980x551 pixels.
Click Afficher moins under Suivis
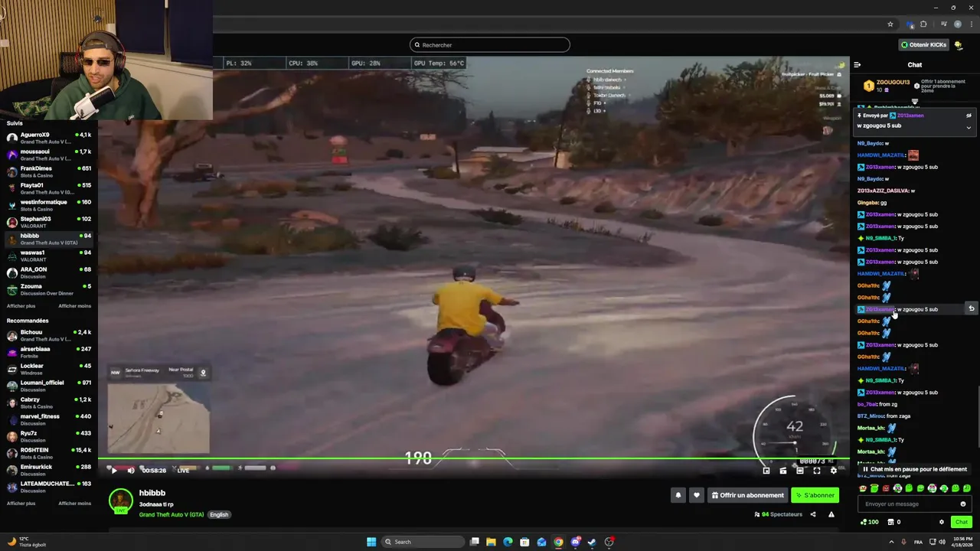[x=74, y=306]
